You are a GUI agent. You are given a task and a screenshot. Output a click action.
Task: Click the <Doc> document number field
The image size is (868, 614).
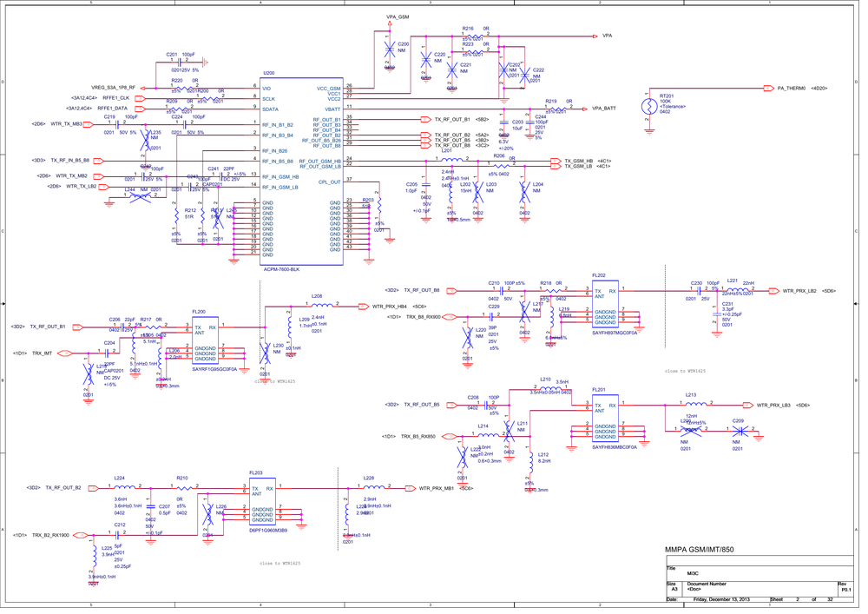(x=694, y=589)
